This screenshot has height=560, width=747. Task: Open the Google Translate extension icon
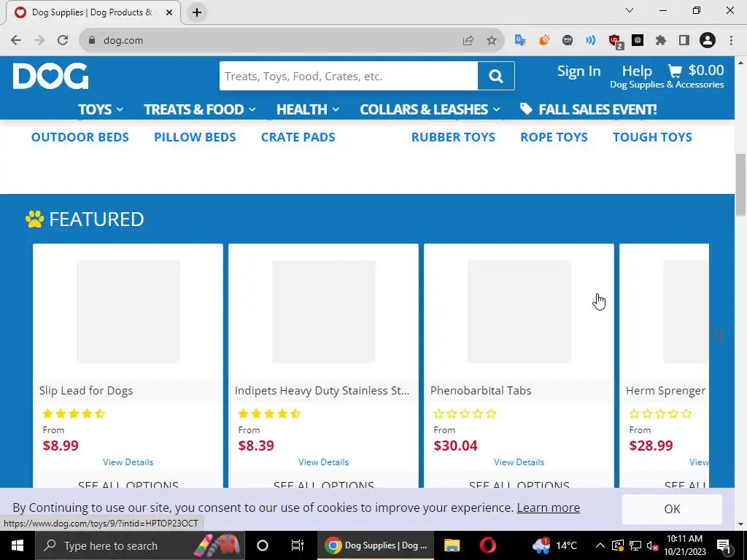(x=520, y=41)
